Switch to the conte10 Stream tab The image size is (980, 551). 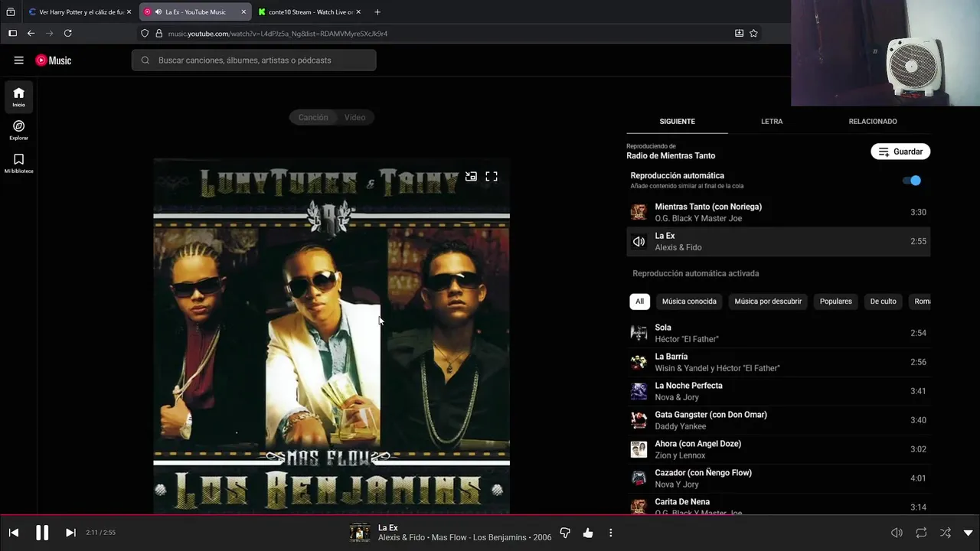[x=310, y=12]
